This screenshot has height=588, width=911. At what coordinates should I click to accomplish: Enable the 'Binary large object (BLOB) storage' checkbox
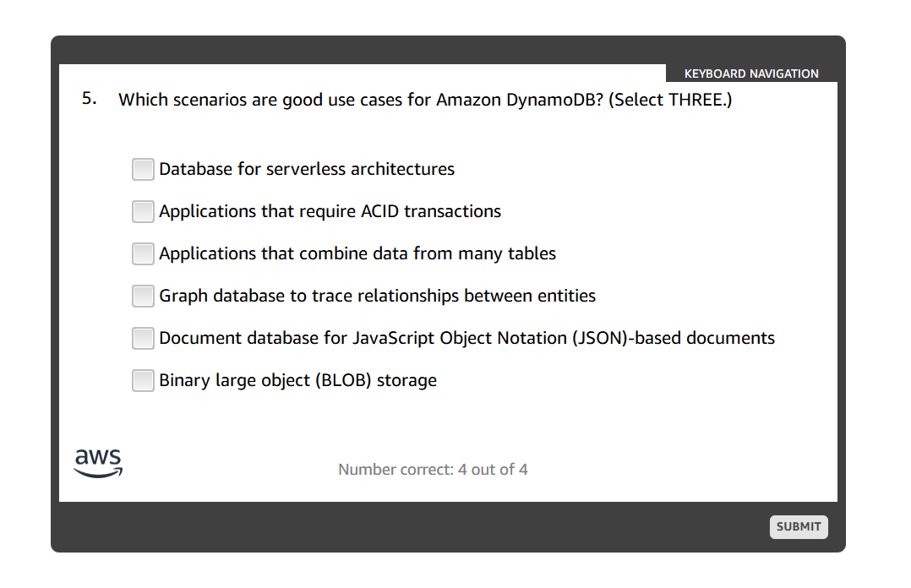(142, 380)
